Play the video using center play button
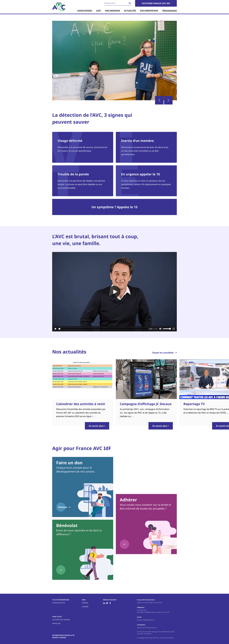This screenshot has height=644, width=229. 115,291
